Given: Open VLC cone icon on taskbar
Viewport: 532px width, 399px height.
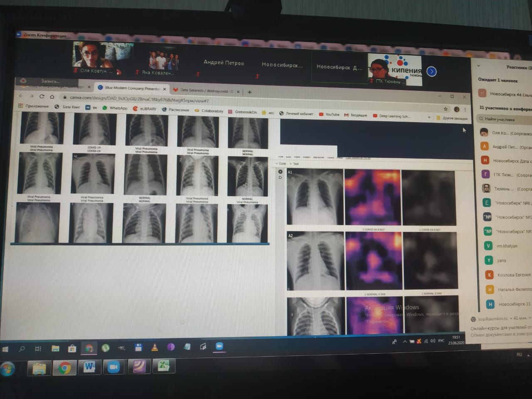Looking at the screenshot, I should click(x=155, y=347).
